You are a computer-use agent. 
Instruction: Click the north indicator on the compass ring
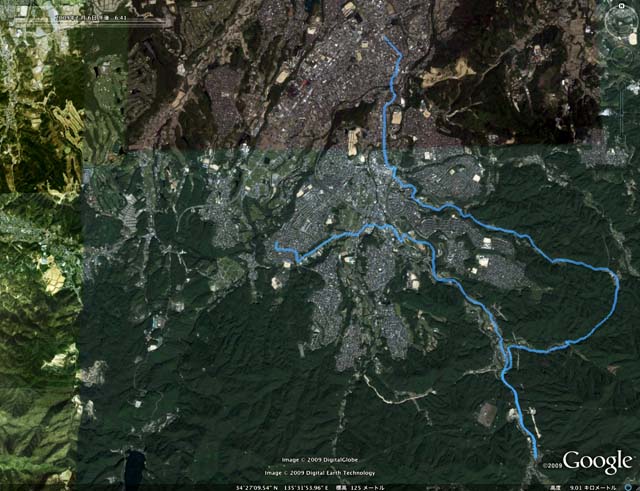(621, 6)
